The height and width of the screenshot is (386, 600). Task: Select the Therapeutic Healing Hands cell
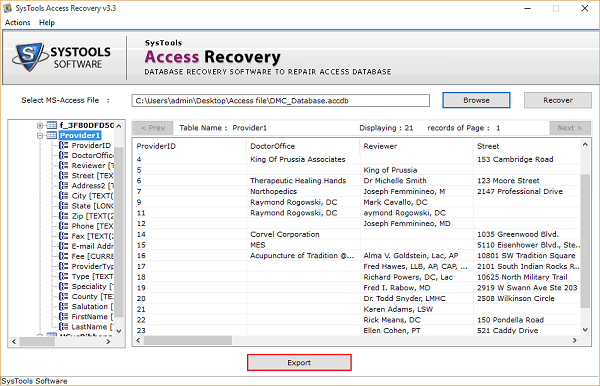(x=303, y=181)
